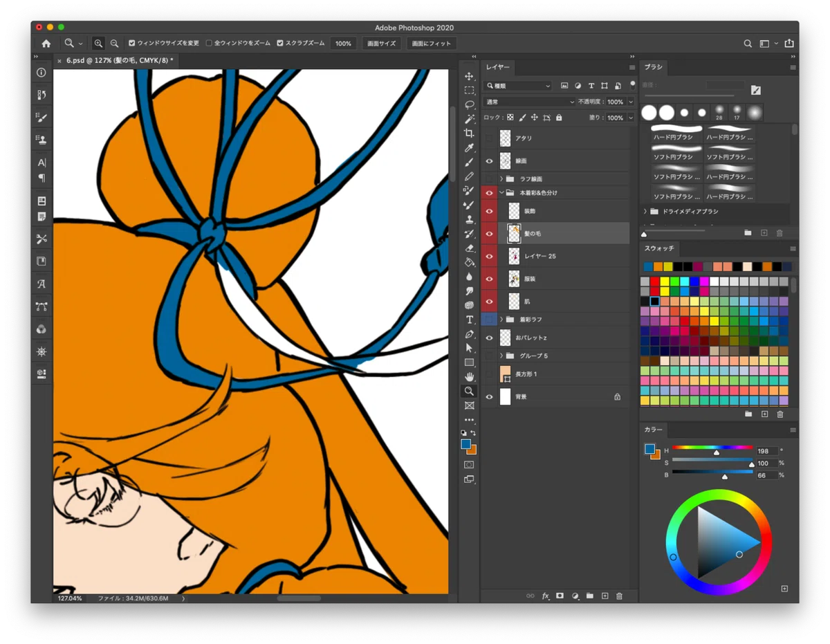Delete layer with trash icon
The image size is (830, 644).
(619, 596)
